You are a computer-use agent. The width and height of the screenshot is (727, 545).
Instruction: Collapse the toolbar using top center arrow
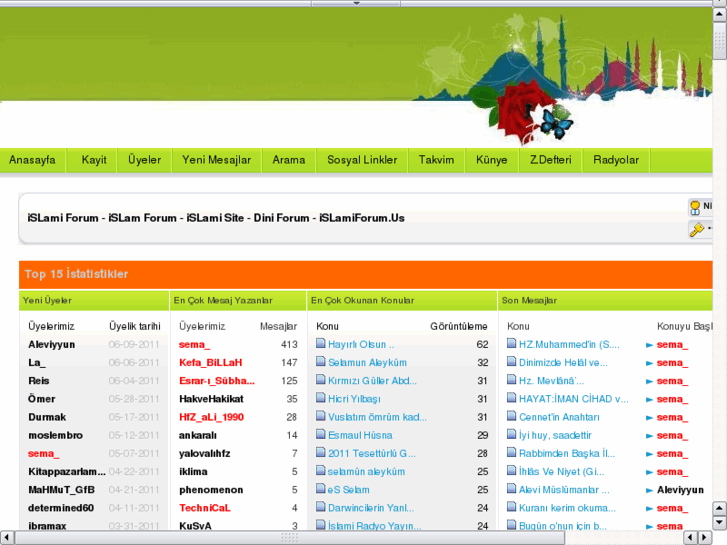356,3
